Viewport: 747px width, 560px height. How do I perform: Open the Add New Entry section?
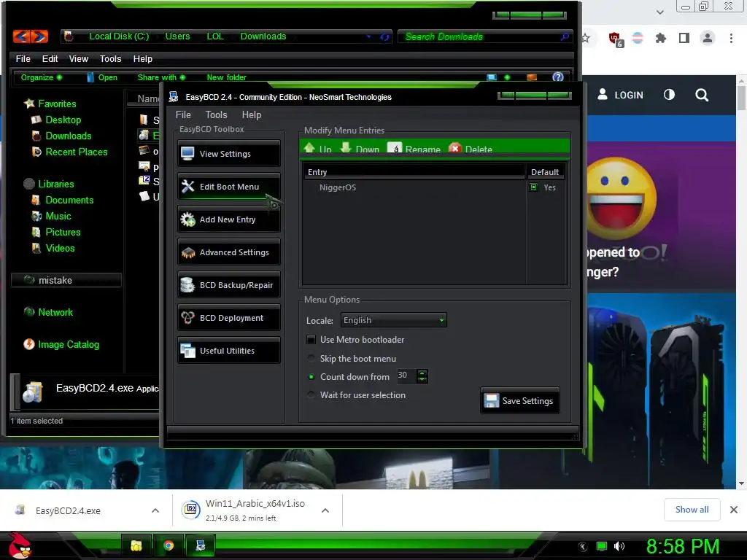228,219
